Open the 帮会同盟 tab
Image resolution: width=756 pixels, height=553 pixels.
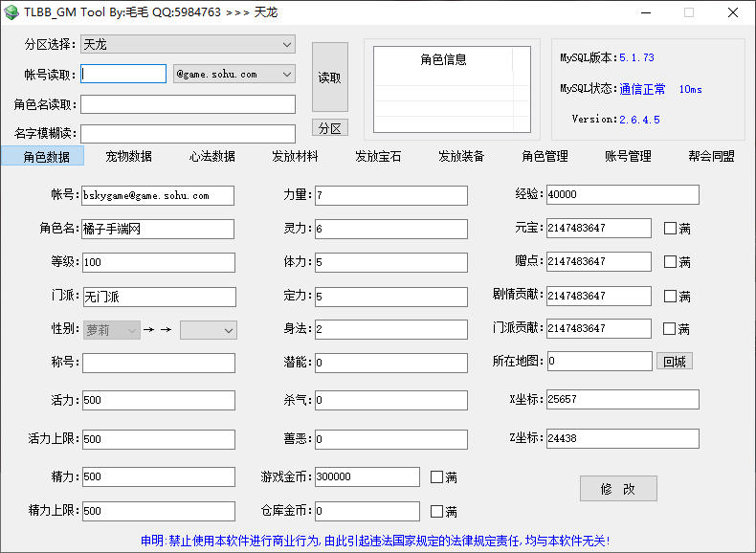tap(712, 156)
